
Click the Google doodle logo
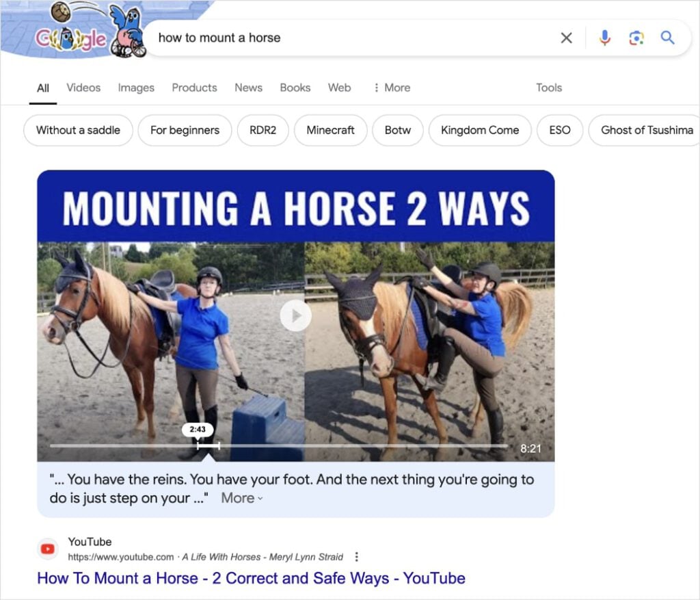point(73,38)
